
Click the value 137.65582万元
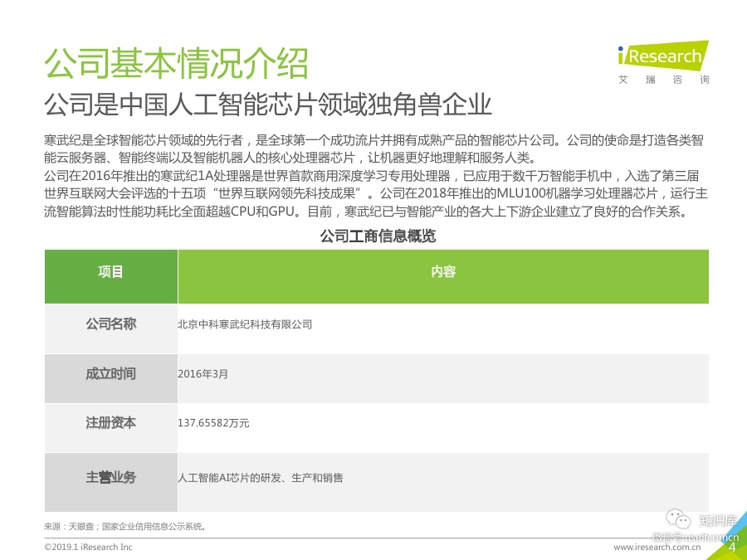click(213, 423)
